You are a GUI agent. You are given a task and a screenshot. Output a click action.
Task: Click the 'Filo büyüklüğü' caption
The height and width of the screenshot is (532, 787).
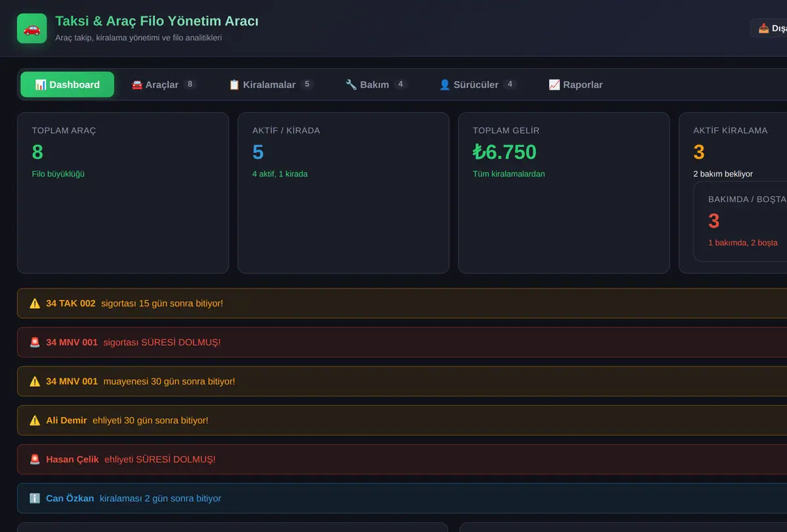tap(58, 174)
